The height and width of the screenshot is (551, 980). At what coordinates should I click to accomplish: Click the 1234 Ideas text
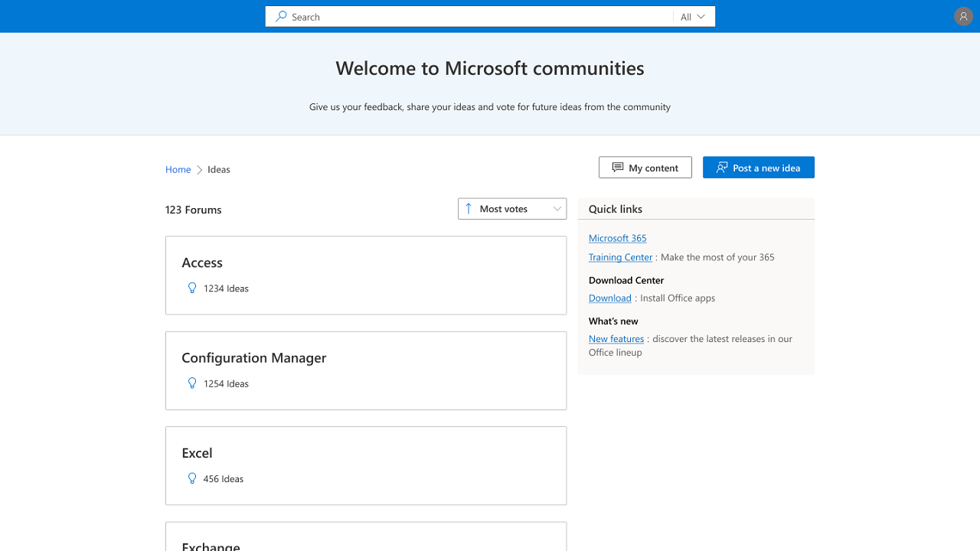coord(226,289)
